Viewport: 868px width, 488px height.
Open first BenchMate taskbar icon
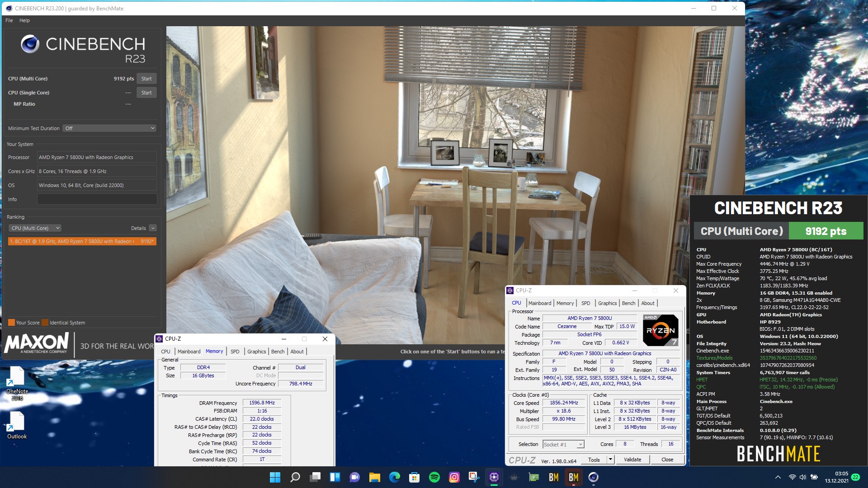[x=554, y=477]
